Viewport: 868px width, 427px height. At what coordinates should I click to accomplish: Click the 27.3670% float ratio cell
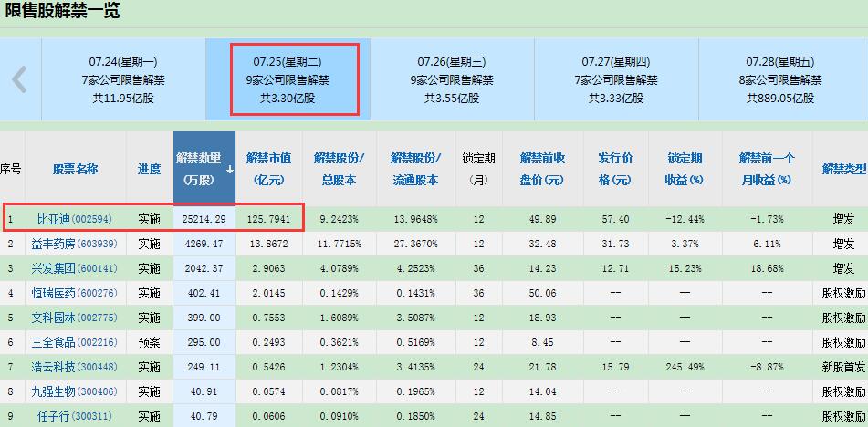click(x=415, y=244)
